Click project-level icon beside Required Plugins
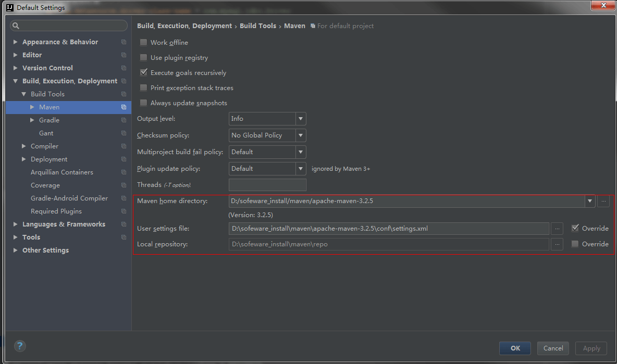This screenshot has width=617, height=364. (x=124, y=211)
